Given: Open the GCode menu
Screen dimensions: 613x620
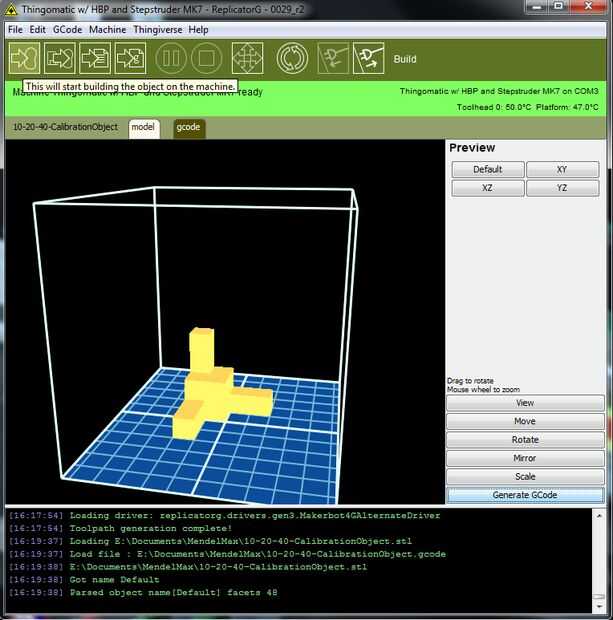Looking at the screenshot, I should tap(67, 30).
